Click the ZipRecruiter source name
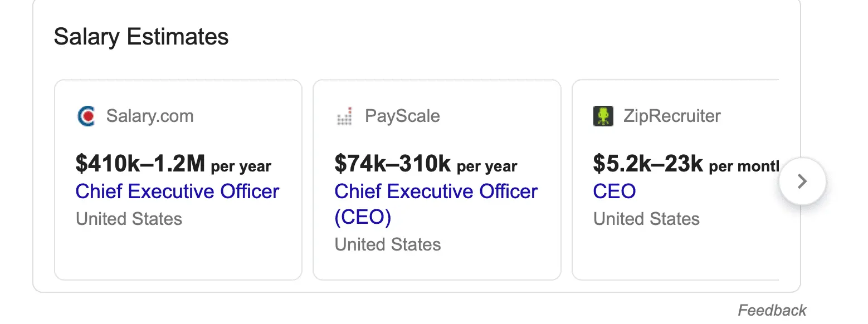Image resolution: width=868 pixels, height=324 pixels. pyautogui.click(x=672, y=116)
